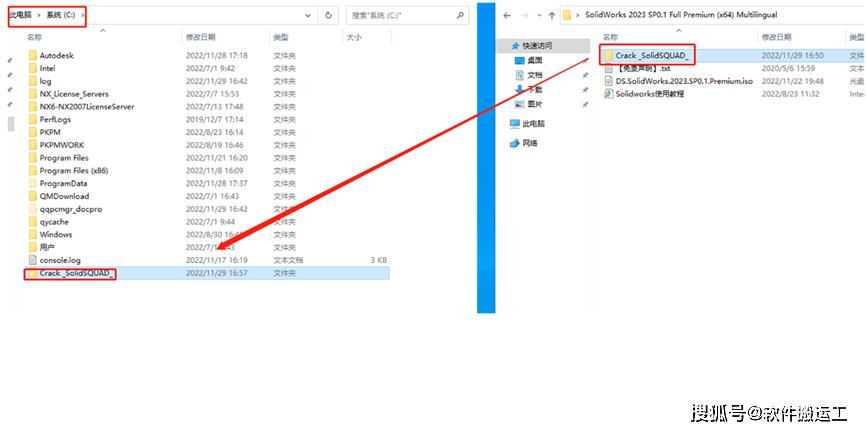Select the 用户 folder icon
This screenshot has height=432, width=866.
33,247
